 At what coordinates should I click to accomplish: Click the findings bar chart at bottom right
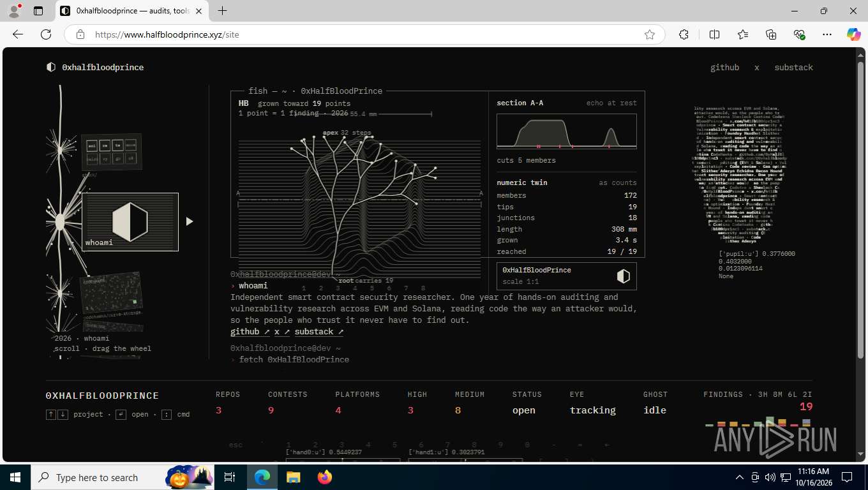coord(758,422)
